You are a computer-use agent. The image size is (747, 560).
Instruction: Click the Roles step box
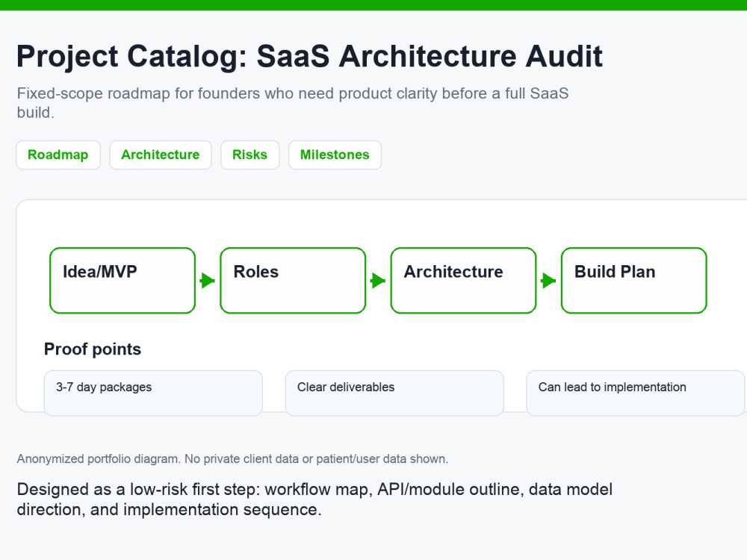click(293, 281)
